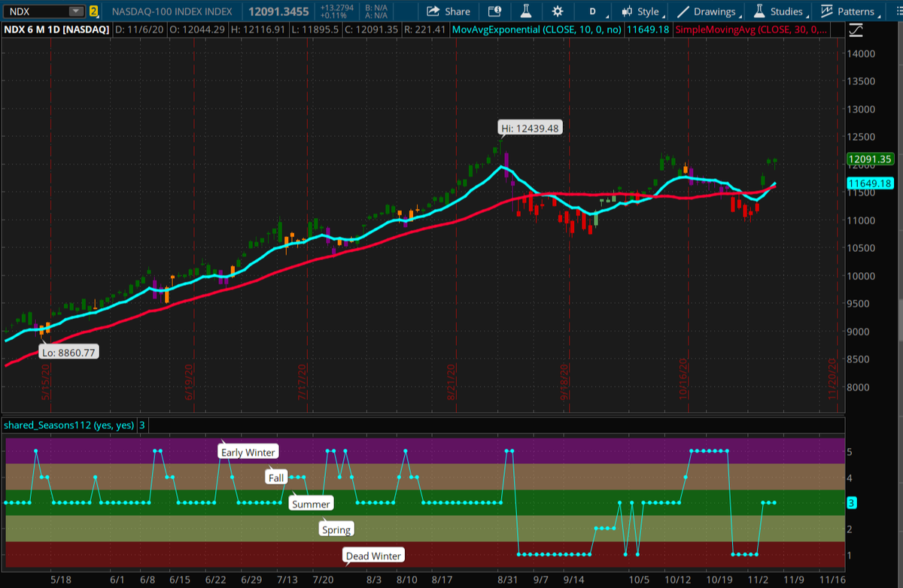Click the candlestick icon on the Style button
Screen dimensions: 903x588
coord(627,11)
